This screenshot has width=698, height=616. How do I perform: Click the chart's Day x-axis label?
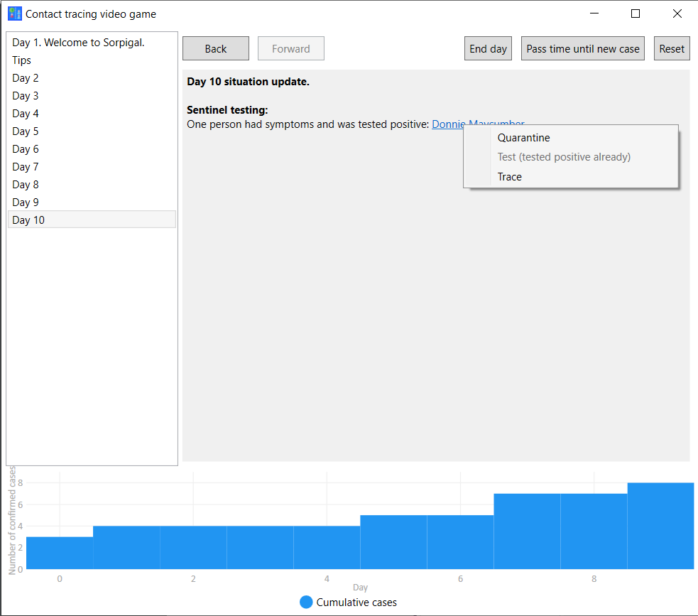[360, 588]
